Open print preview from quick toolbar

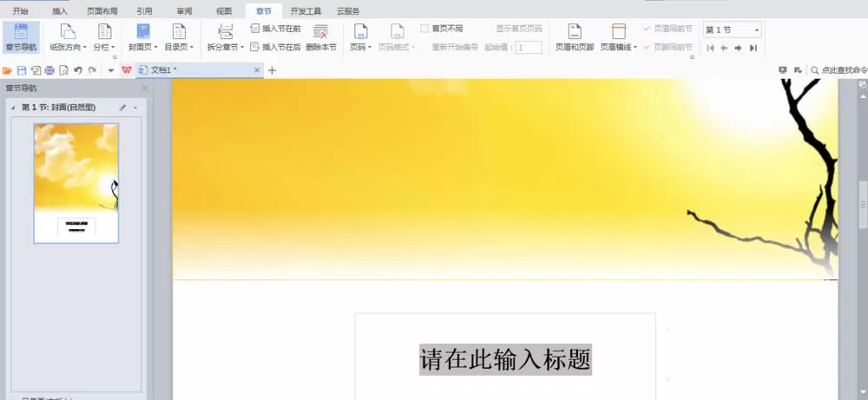(x=63, y=70)
